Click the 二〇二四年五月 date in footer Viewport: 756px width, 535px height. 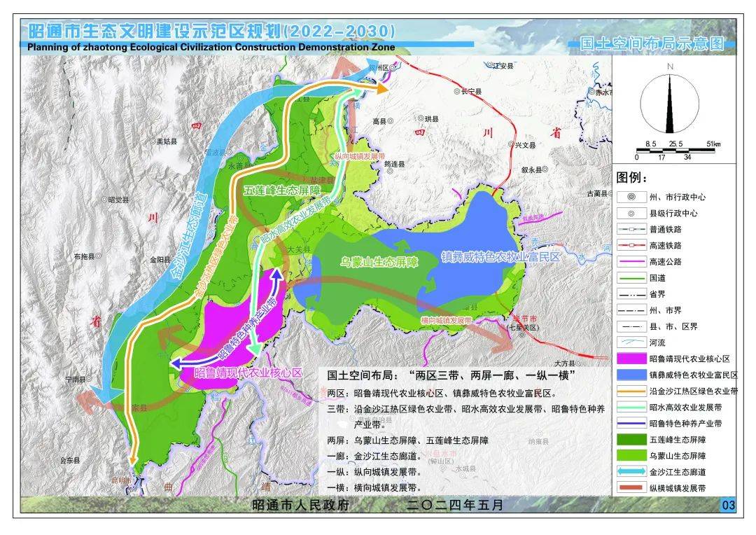(x=455, y=505)
